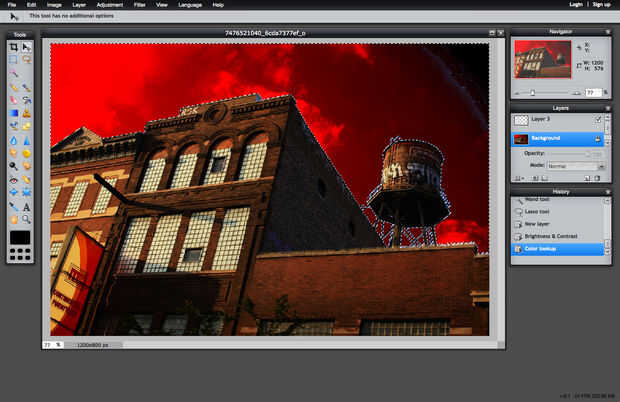Open the layer settings toggle button
620x402 pixels.
518,179
